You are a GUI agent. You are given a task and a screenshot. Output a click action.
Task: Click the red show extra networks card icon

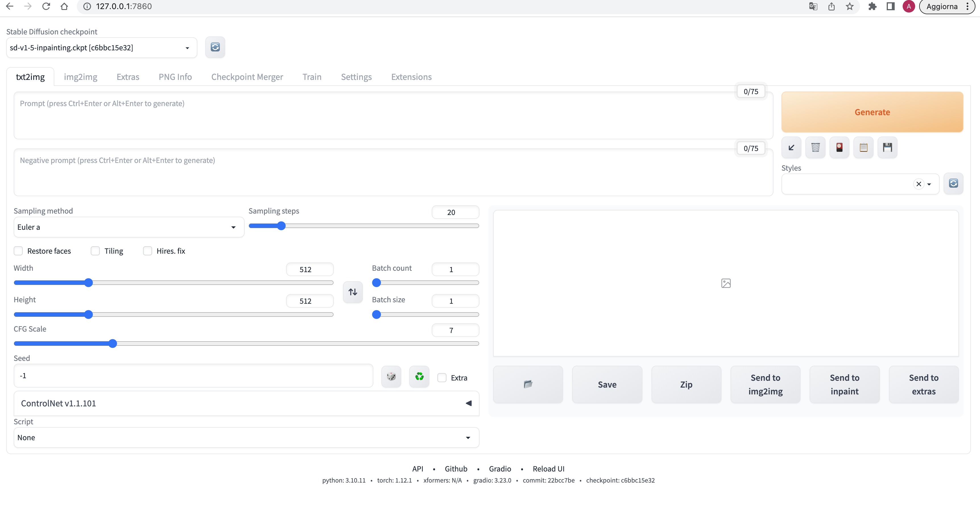point(839,148)
